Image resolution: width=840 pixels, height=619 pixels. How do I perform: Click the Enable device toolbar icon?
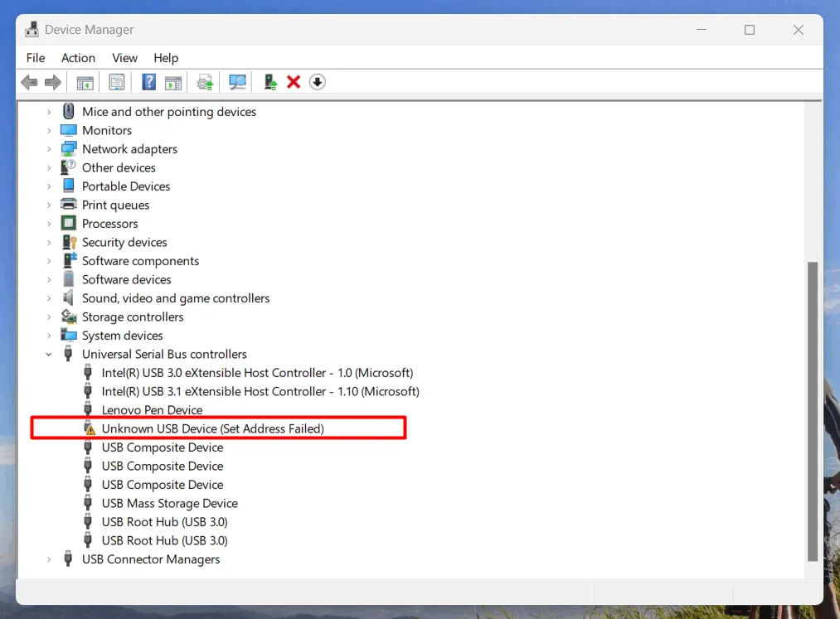tap(270, 82)
